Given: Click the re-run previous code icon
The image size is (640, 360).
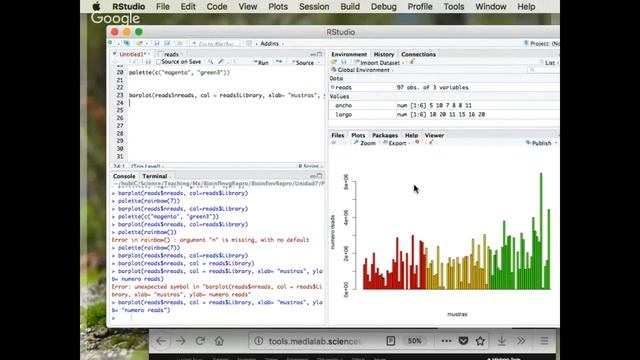Looking at the screenshot, I should click(279, 62).
